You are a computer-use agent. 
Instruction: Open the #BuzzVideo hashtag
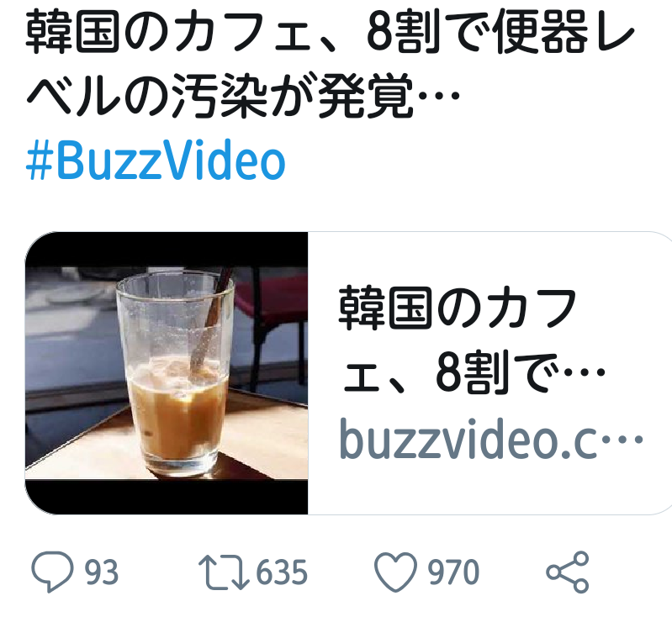(x=156, y=161)
